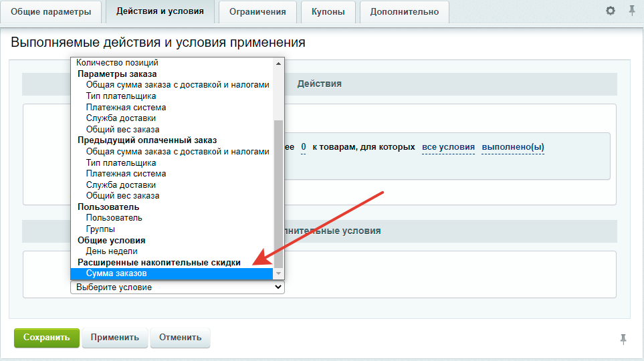The image size is (644, 361).
Task: Click the green Сохранить button
Action: coord(46,338)
